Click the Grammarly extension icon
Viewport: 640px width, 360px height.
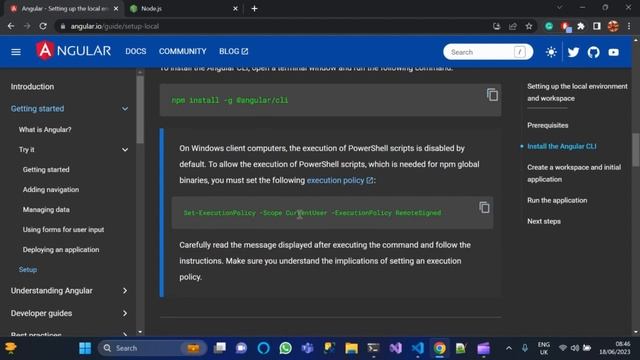tap(549, 27)
